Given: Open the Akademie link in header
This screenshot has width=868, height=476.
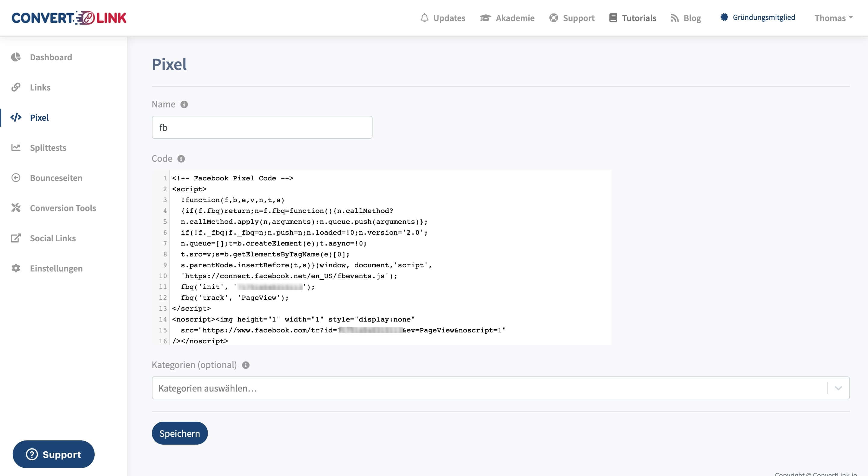Looking at the screenshot, I should click(x=507, y=18).
